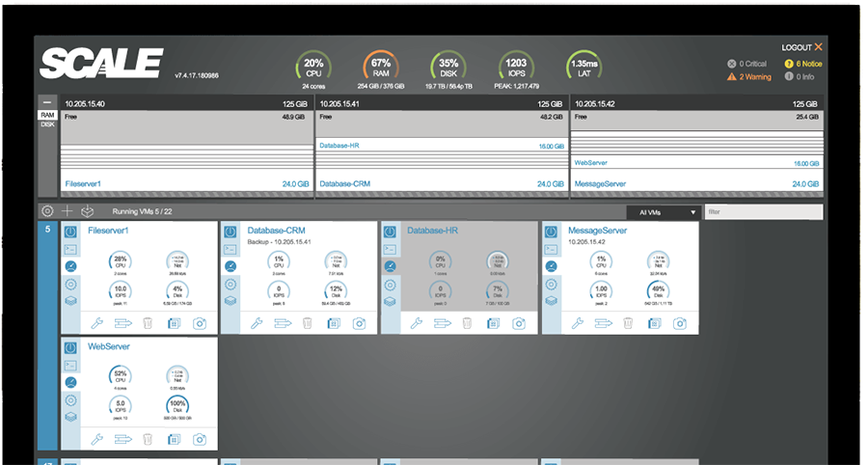Screen dimensions: 868x465
Task: Click WebServer move VM arrow icon
Action: tap(122, 440)
